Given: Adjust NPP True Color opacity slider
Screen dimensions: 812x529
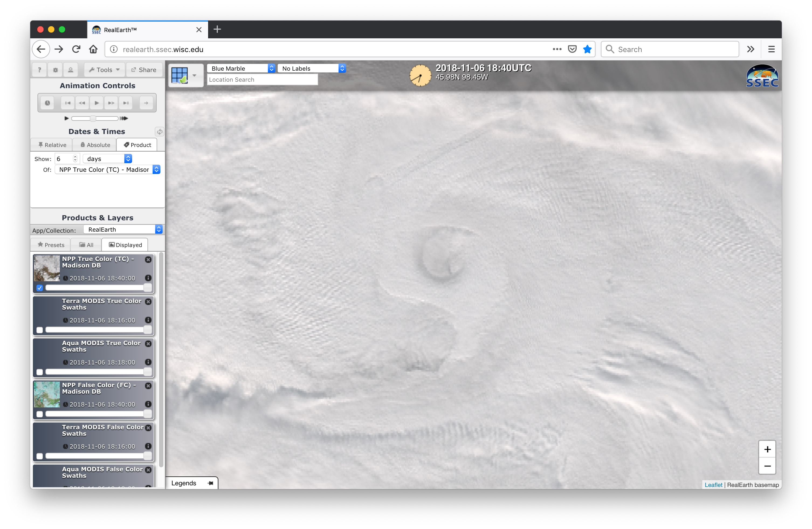Looking at the screenshot, I should [99, 288].
